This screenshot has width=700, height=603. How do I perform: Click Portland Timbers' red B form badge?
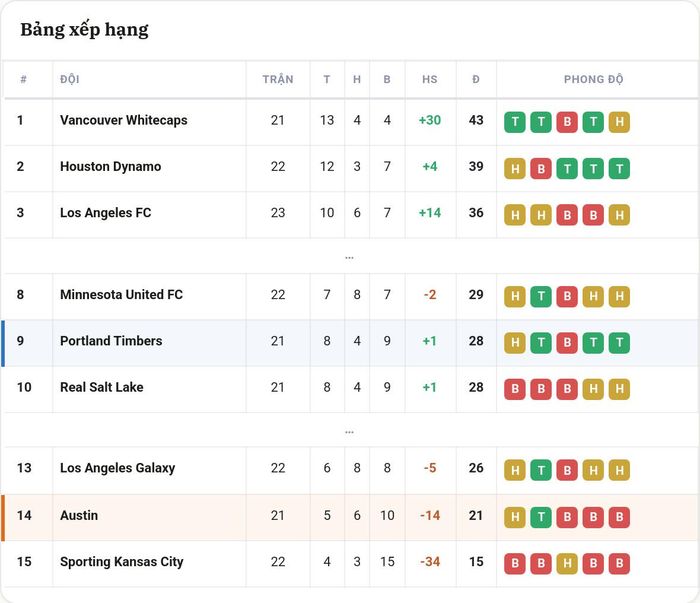click(567, 343)
